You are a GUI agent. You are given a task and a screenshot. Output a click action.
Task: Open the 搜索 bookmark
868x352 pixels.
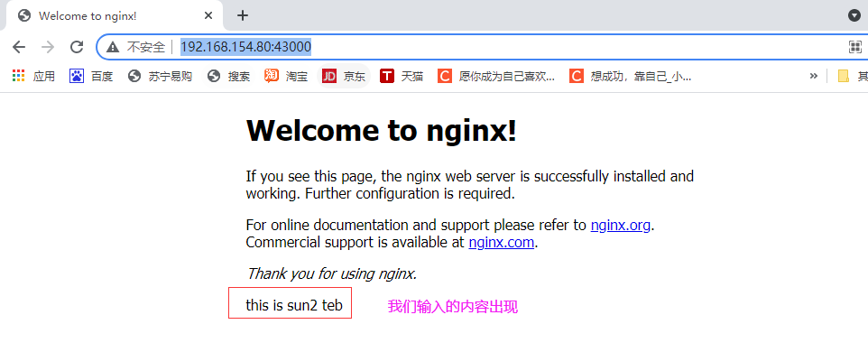pyautogui.click(x=228, y=77)
